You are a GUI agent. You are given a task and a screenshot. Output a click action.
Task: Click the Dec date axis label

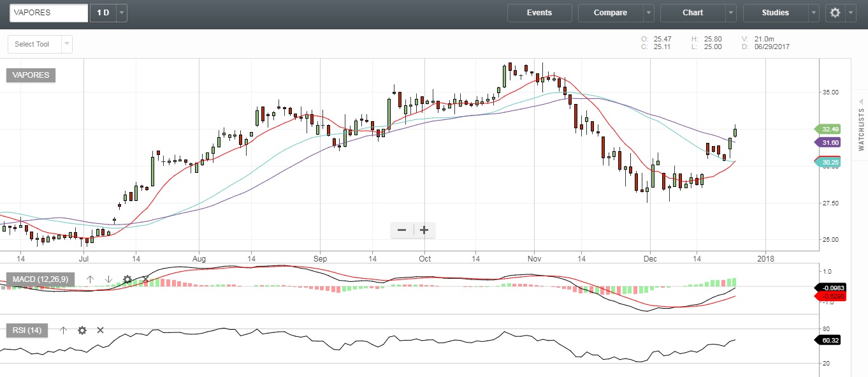(x=650, y=259)
